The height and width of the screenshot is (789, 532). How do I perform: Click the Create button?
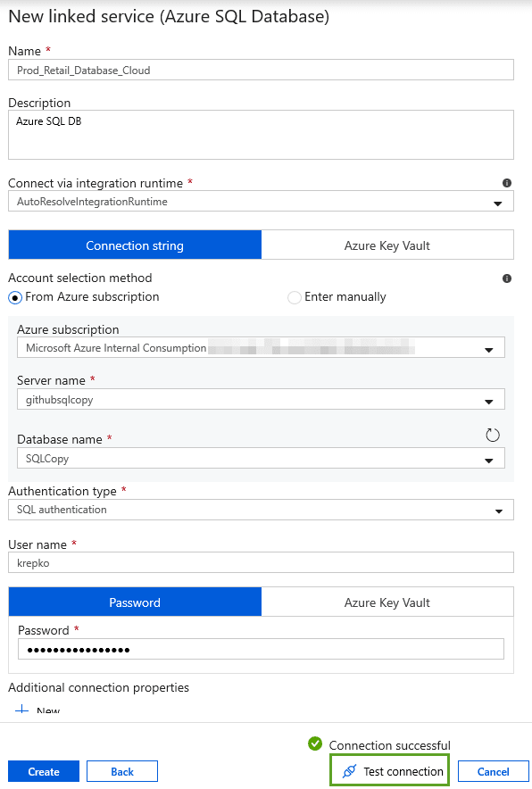[x=43, y=770]
